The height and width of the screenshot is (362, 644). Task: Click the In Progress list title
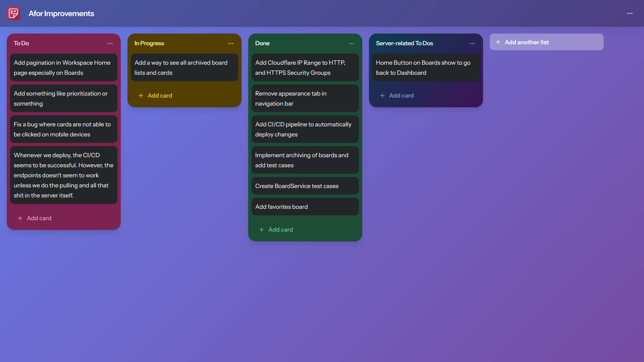pos(149,43)
